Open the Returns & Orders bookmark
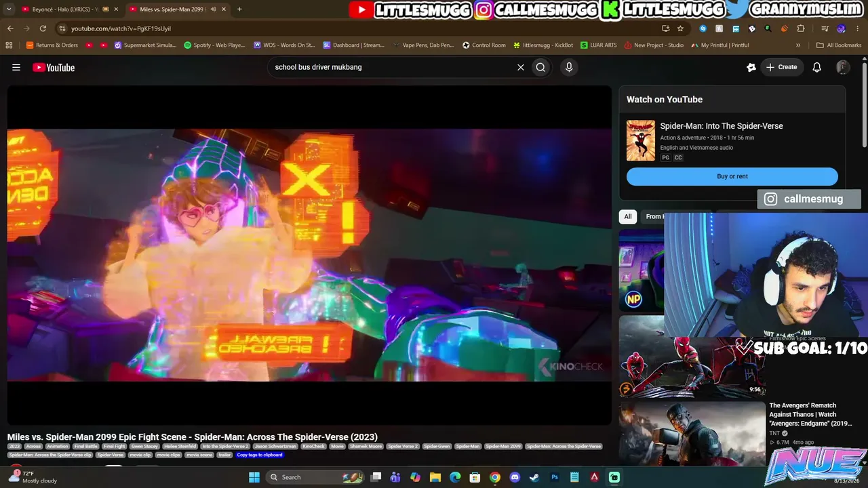Image resolution: width=868 pixels, height=488 pixels. (52, 45)
